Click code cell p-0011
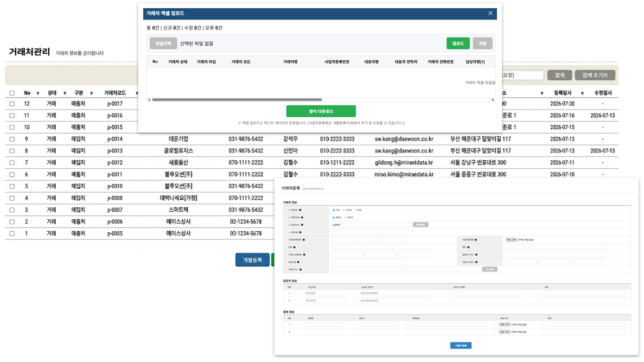The image size is (644, 362). coord(115,175)
